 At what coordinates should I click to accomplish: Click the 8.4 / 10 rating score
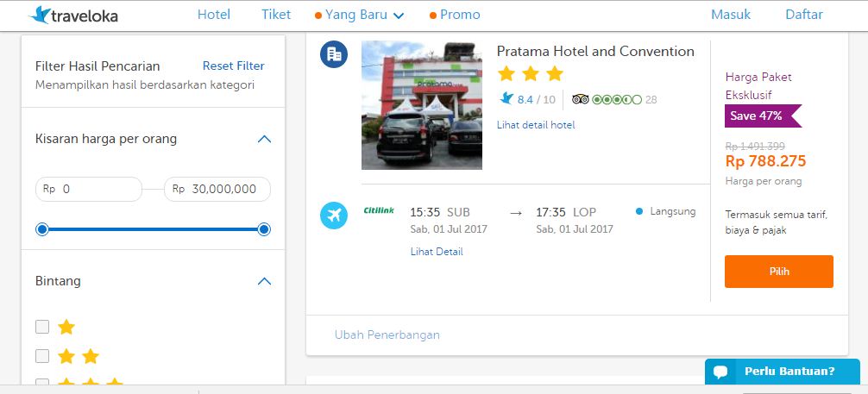click(x=536, y=100)
